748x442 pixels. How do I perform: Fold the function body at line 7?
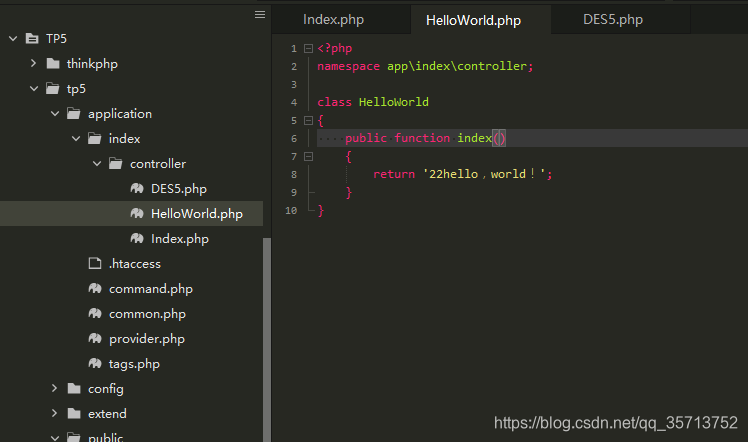pyautogui.click(x=309, y=156)
